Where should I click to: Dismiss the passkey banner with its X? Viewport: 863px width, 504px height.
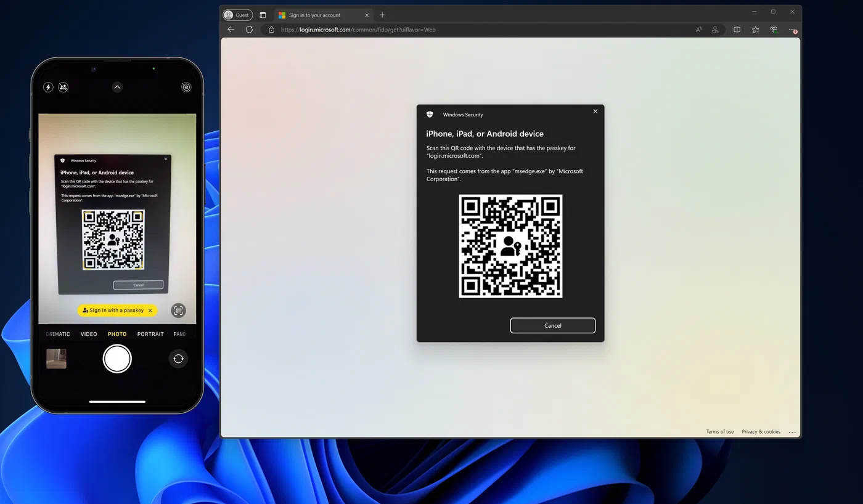click(150, 311)
